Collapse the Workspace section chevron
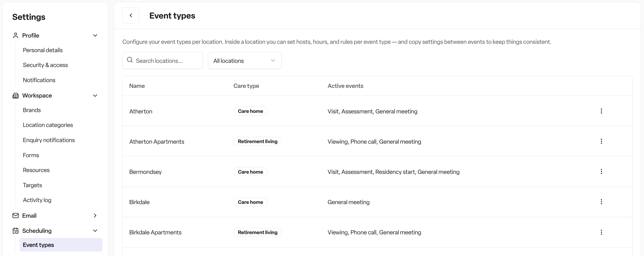The height and width of the screenshot is (256, 644). (95, 96)
